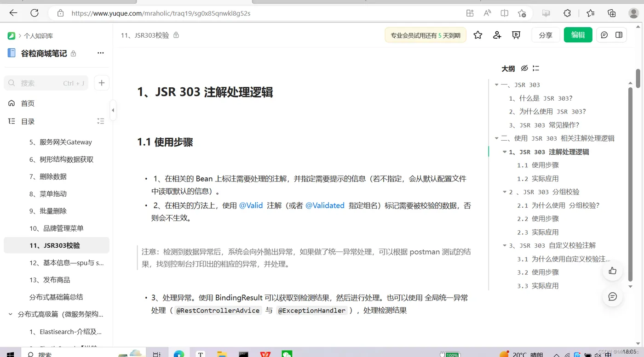Start Read aloud from the address bar
Screen dimensions: 644x357
pyautogui.click(x=487, y=13)
